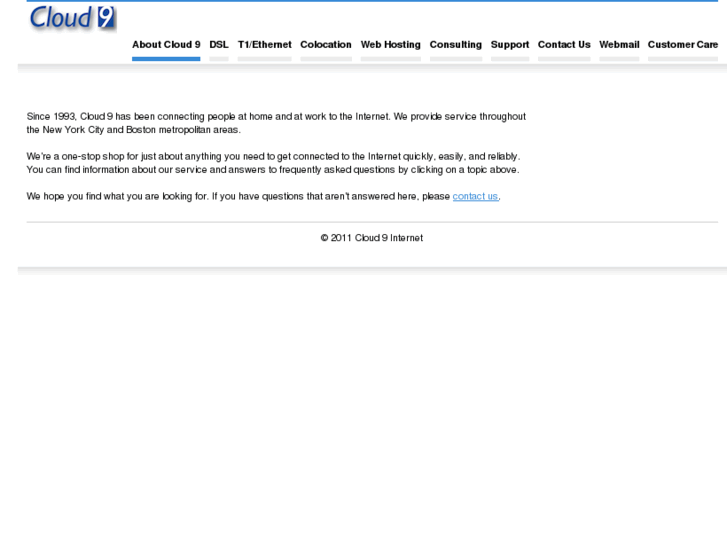Viewport: 727px width, 545px height.
Task: Click the line 'the New York City and Boston'
Action: pos(134,130)
